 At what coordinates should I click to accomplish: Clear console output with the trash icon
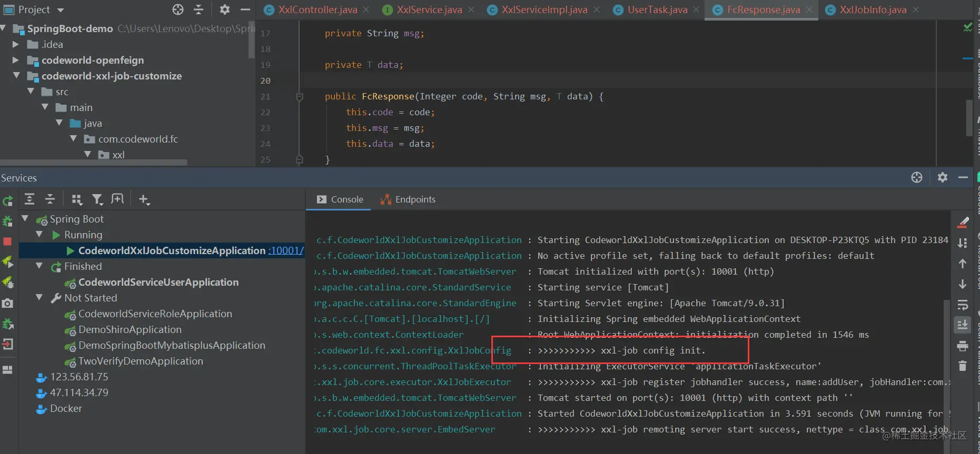963,366
